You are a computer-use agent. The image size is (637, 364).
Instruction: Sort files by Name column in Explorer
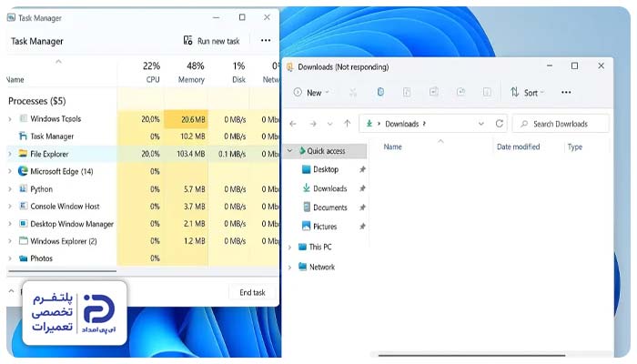coord(392,147)
